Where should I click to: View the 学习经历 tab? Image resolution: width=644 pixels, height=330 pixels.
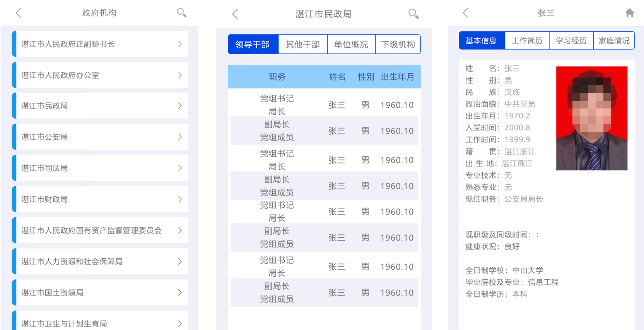(x=571, y=41)
